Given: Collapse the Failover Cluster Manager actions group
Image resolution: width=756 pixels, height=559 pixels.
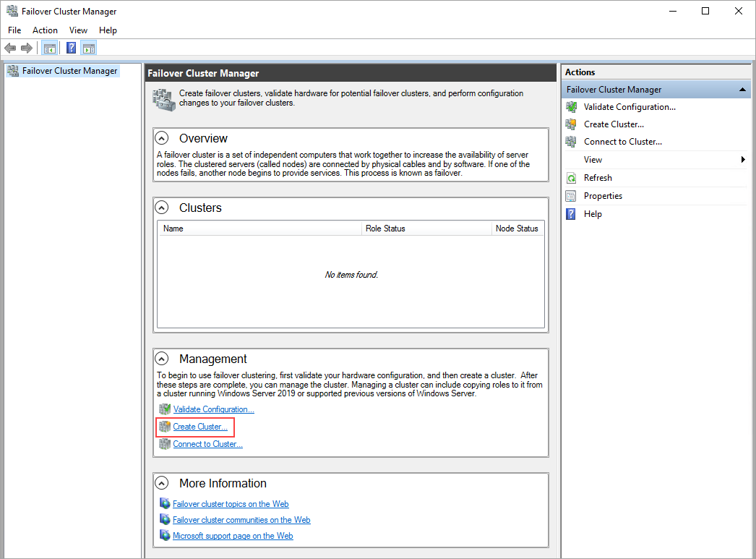Looking at the screenshot, I should click(742, 90).
